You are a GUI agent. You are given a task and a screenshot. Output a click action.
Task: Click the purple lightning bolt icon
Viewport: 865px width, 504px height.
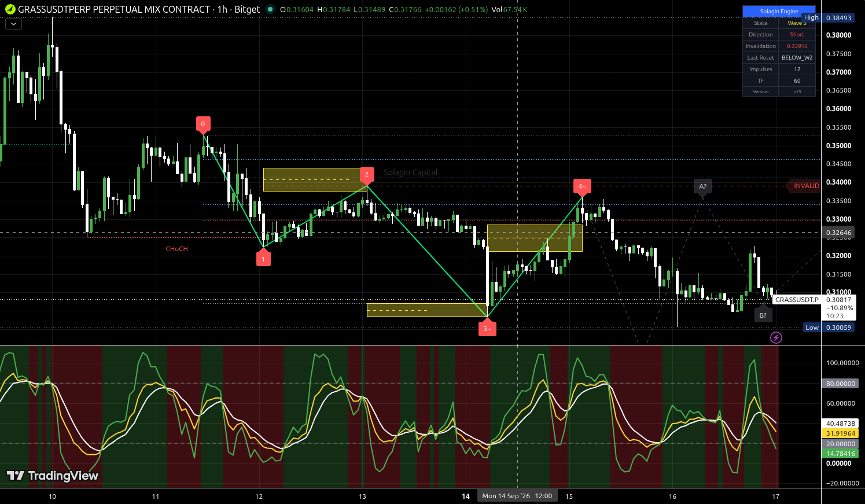(776, 337)
